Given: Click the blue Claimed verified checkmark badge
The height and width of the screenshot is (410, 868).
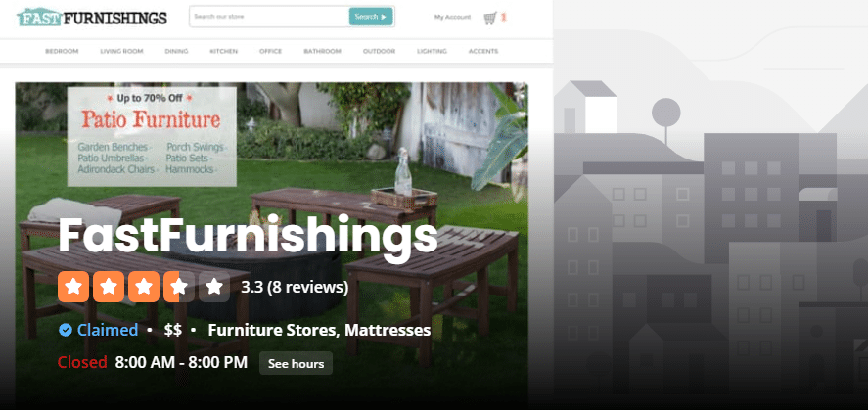Looking at the screenshot, I should coord(66,331).
